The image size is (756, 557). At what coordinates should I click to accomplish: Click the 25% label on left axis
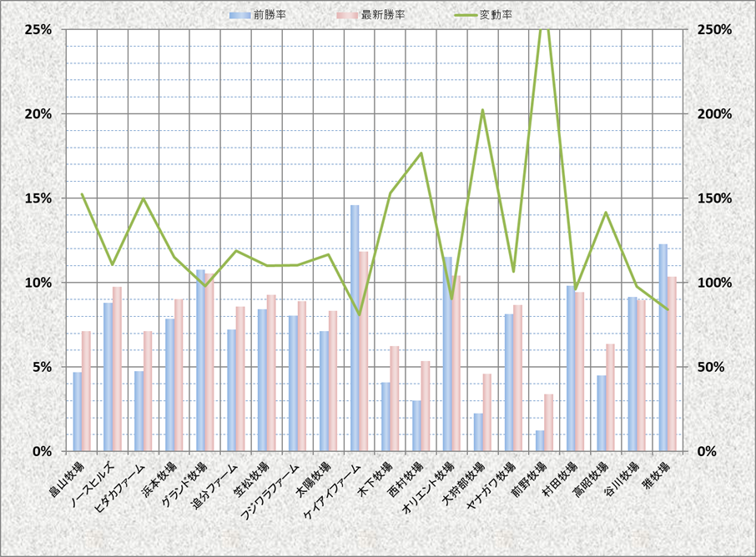pos(39,29)
